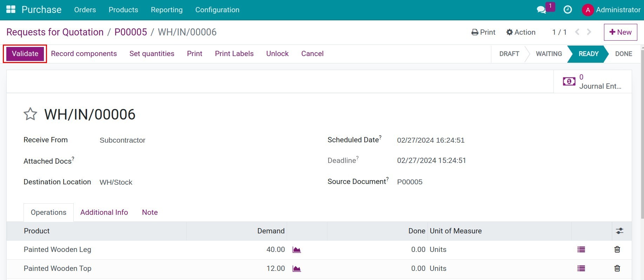Open the Action gear dropdown
The width and height of the screenshot is (644, 280).
[x=521, y=32]
